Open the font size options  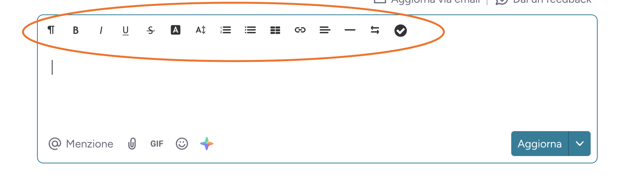click(201, 30)
